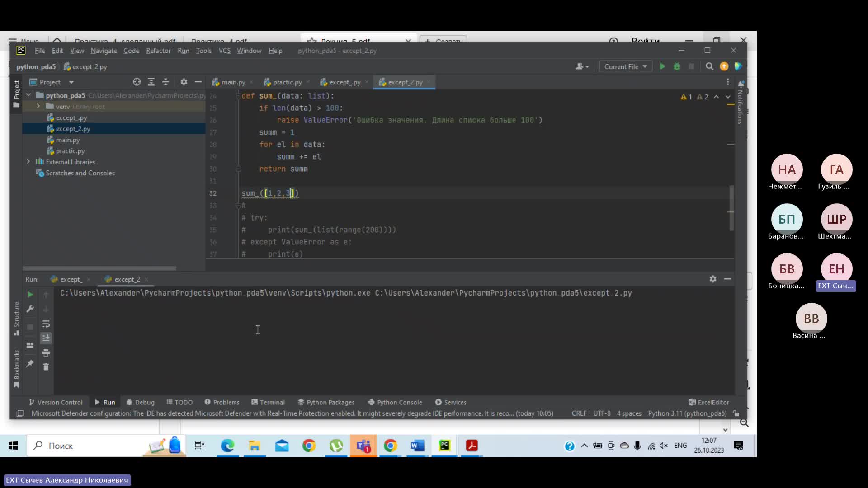Screen dimensions: 868x488
Task: Switch to practic.py editor tab
Action: point(287,82)
